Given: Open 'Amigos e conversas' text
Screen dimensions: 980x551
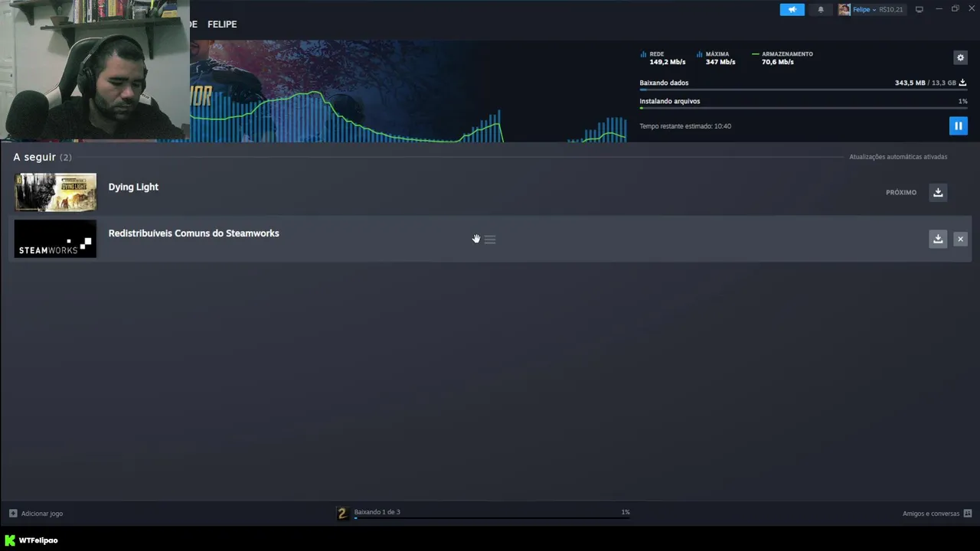Looking at the screenshot, I should coord(931,514).
